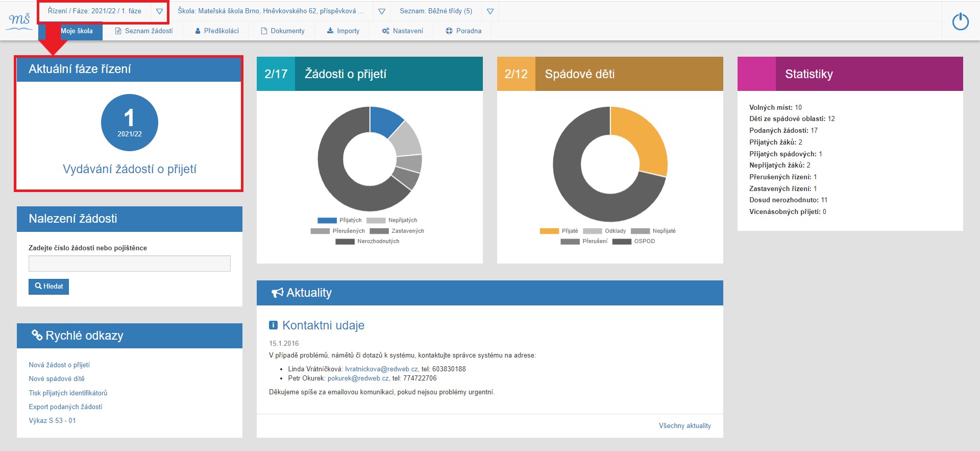Toggle the Nepřijatých legend swatch
The width and height of the screenshot is (980, 451).
click(376, 221)
